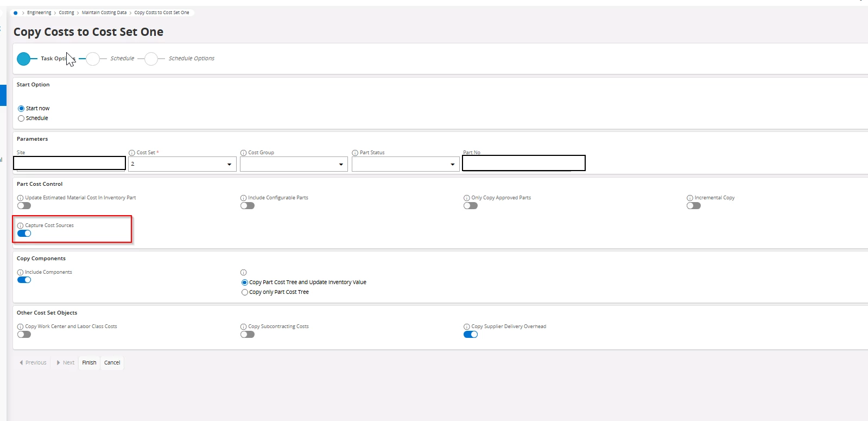This screenshot has width=868, height=421.
Task: Navigate to Engineering in the breadcrumb
Action: [39, 12]
